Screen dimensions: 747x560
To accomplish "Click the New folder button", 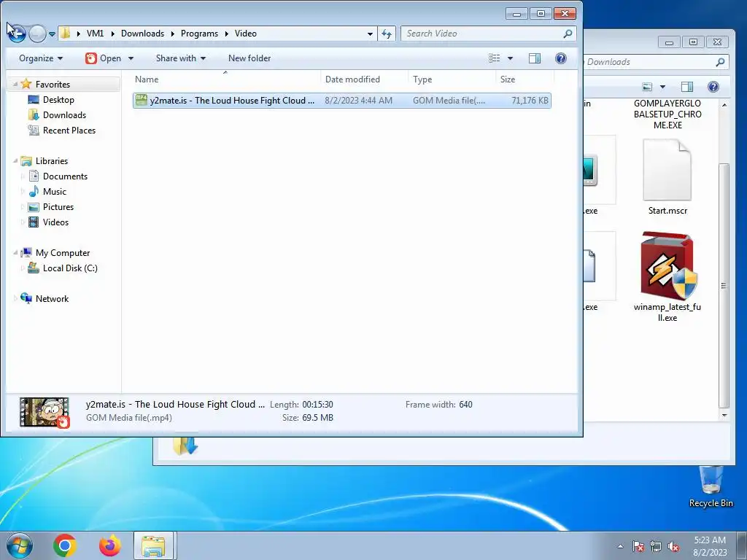I will [x=249, y=58].
